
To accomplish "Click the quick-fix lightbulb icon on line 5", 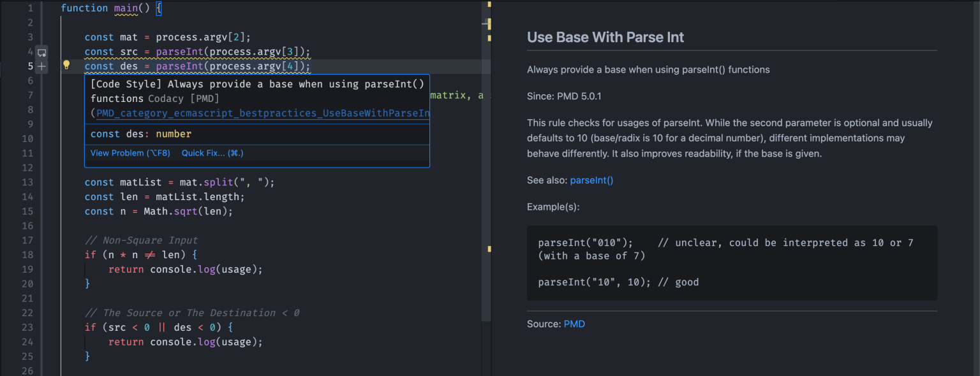I will pos(66,64).
